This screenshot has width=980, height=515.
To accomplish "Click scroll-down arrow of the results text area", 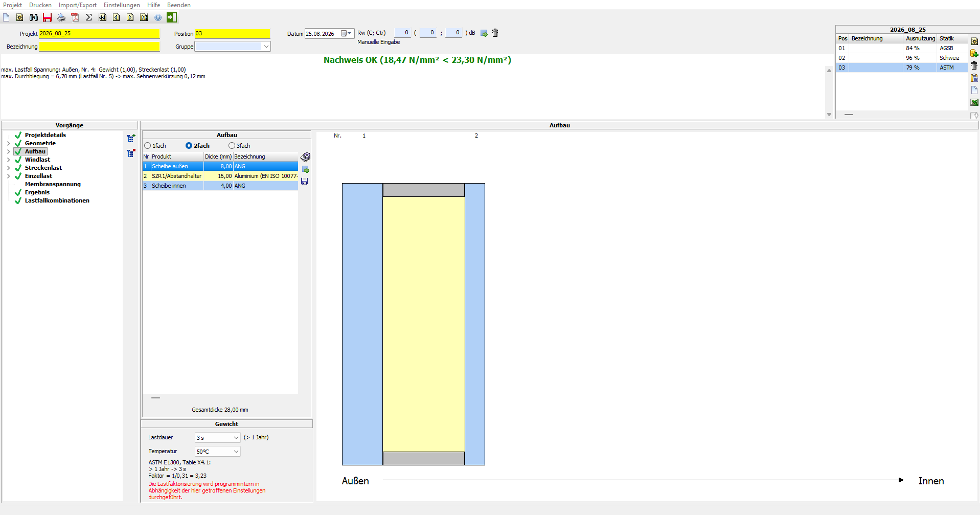I will tap(829, 115).
